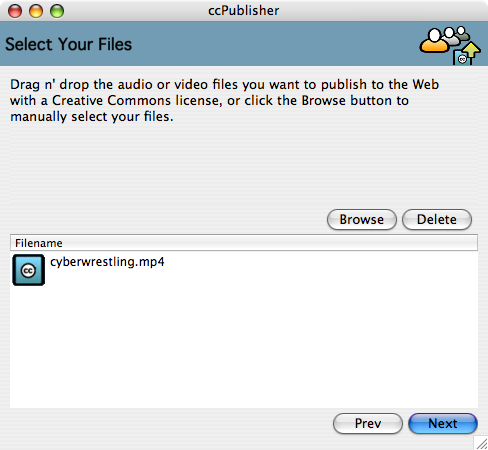488x450 pixels.
Task: Click the gray person silhouette in header logo
Action: (x=463, y=34)
